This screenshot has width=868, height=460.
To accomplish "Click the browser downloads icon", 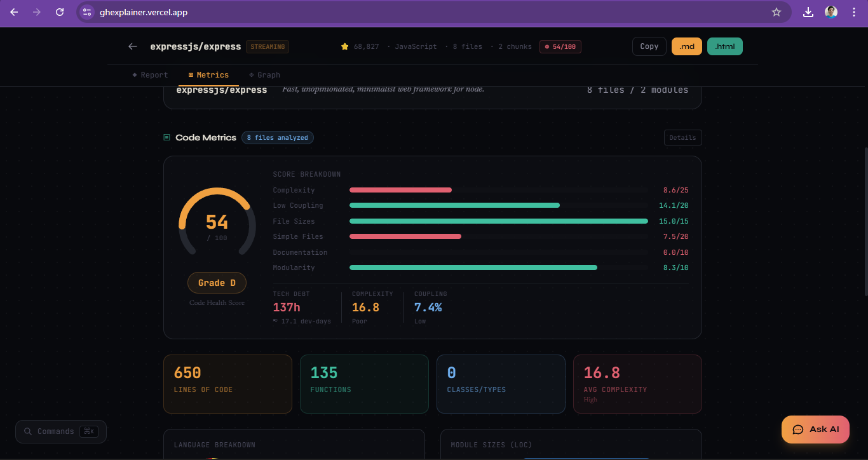I will click(808, 12).
